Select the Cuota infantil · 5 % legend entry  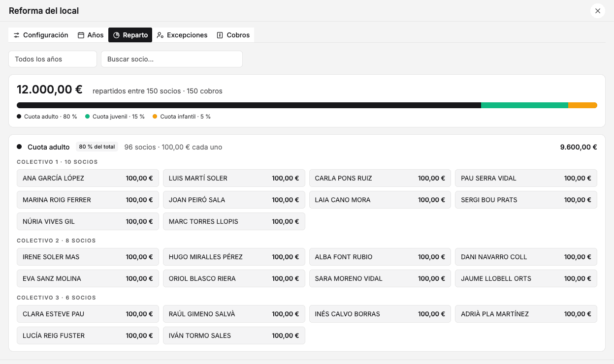pyautogui.click(x=182, y=117)
